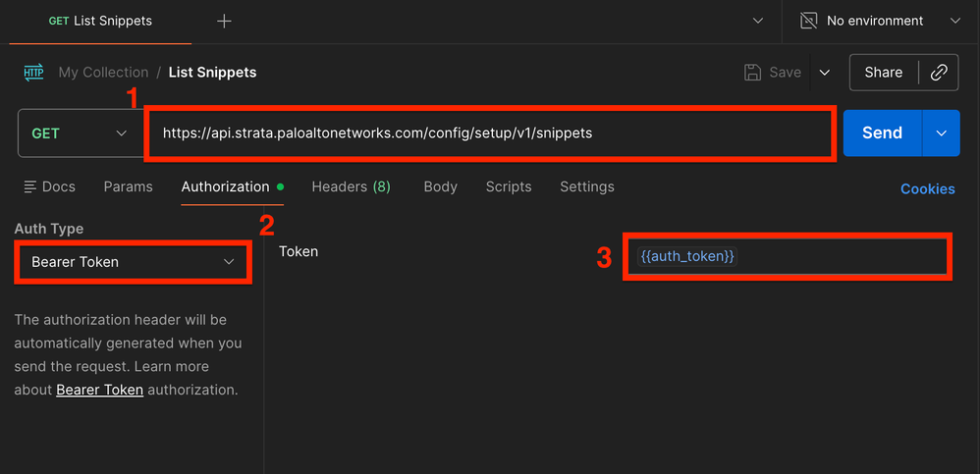Image resolution: width=980 pixels, height=474 pixels.
Task: Open the Body tab
Action: click(441, 186)
